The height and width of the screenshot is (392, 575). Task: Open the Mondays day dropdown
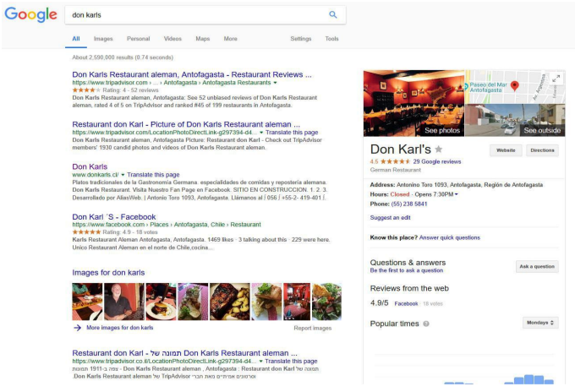click(x=540, y=323)
